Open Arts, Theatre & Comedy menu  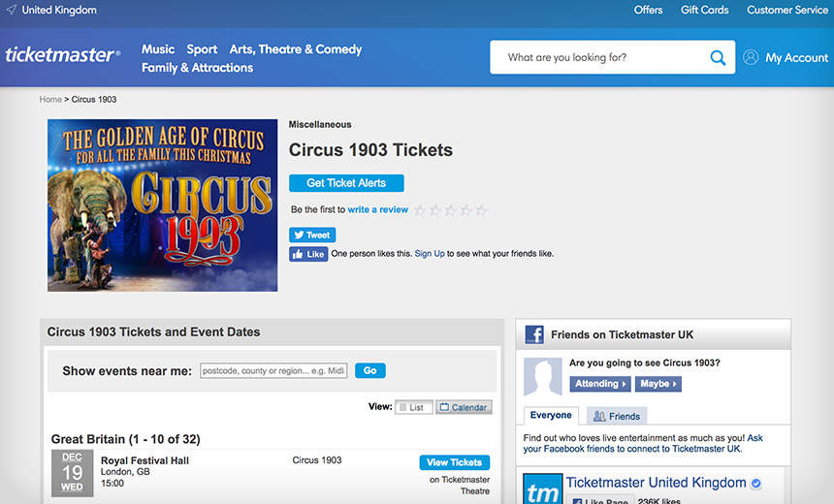pos(295,49)
